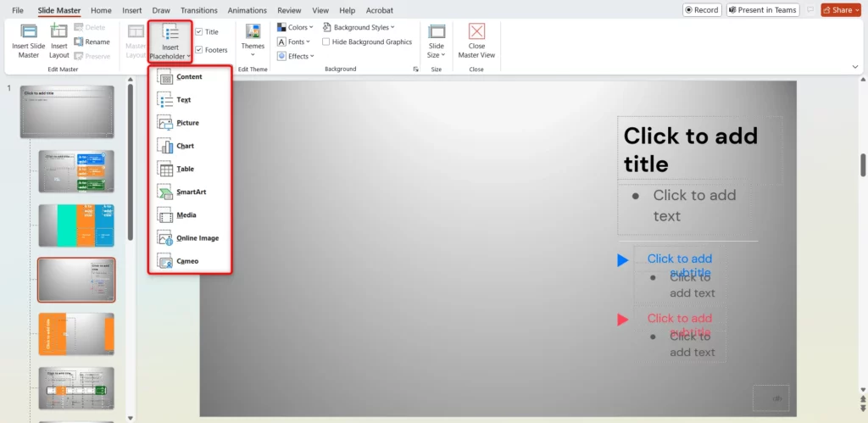Expand the Colors dropdown
The width and height of the screenshot is (868, 423).
click(x=295, y=27)
